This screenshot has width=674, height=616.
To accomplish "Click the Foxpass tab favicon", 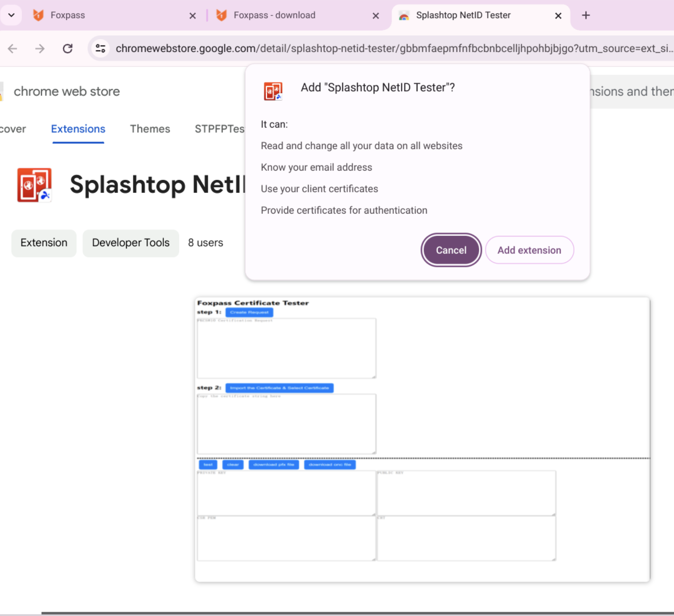I will 38,15.
